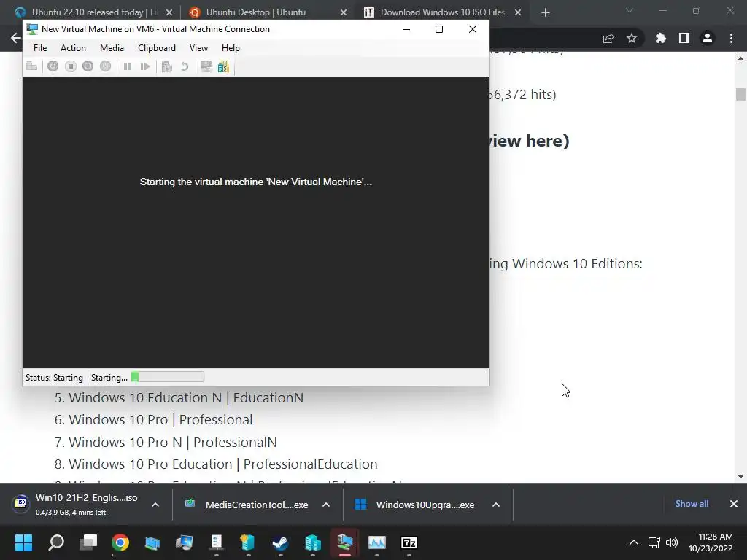Click the Checkpoint toolbar icon
Image resolution: width=747 pixels, height=560 pixels.
[x=167, y=66]
